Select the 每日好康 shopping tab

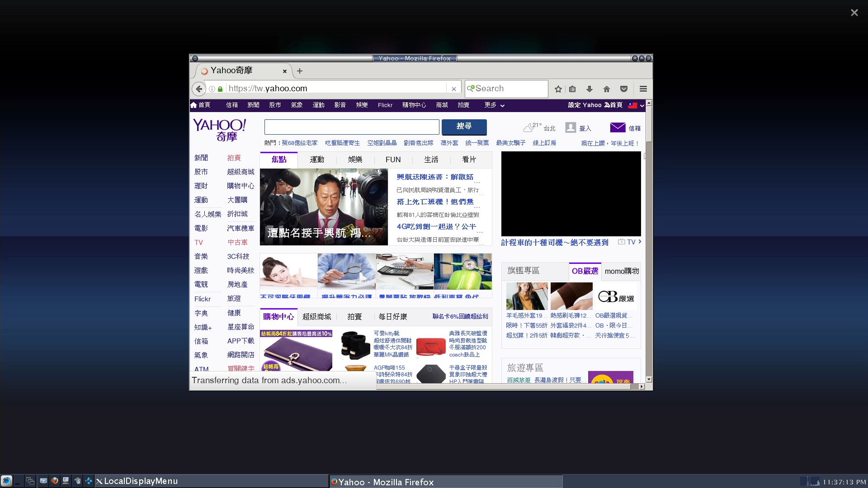(x=393, y=317)
